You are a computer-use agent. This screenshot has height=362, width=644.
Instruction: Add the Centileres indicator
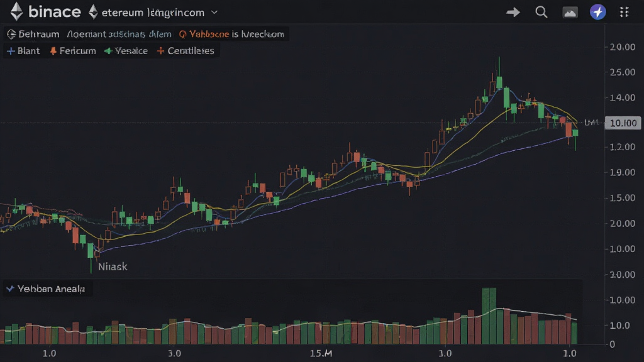point(186,51)
